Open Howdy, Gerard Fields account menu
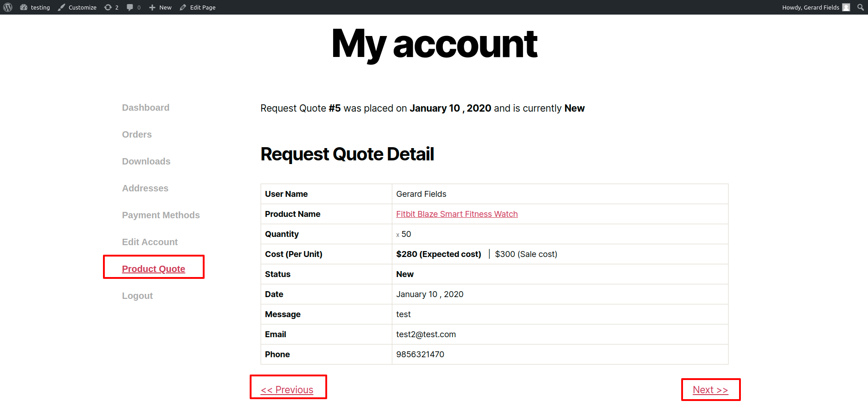The width and height of the screenshot is (868, 411). 816,7
